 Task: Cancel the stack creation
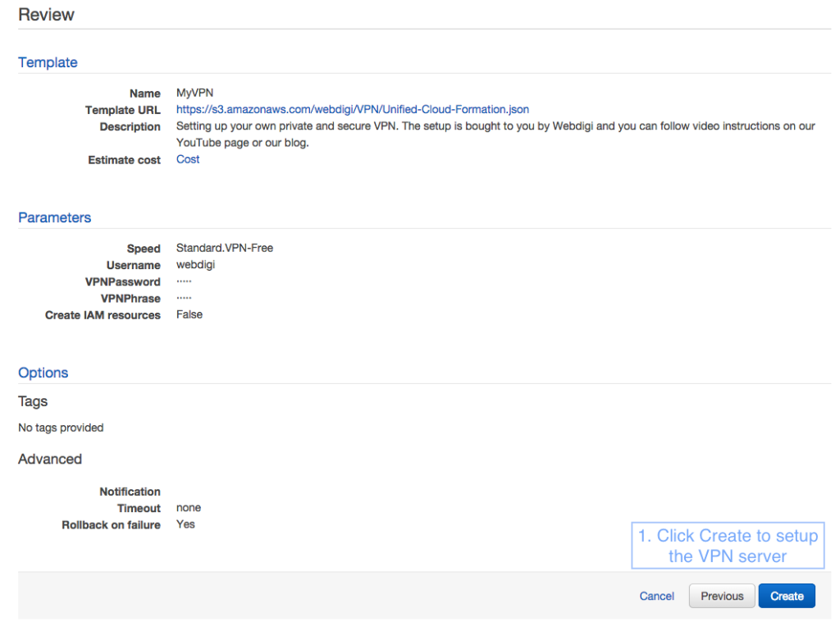click(656, 596)
